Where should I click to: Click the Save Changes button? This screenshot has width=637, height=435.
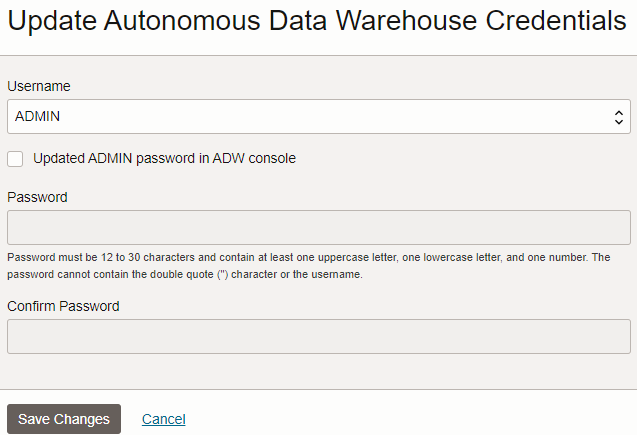click(x=64, y=419)
